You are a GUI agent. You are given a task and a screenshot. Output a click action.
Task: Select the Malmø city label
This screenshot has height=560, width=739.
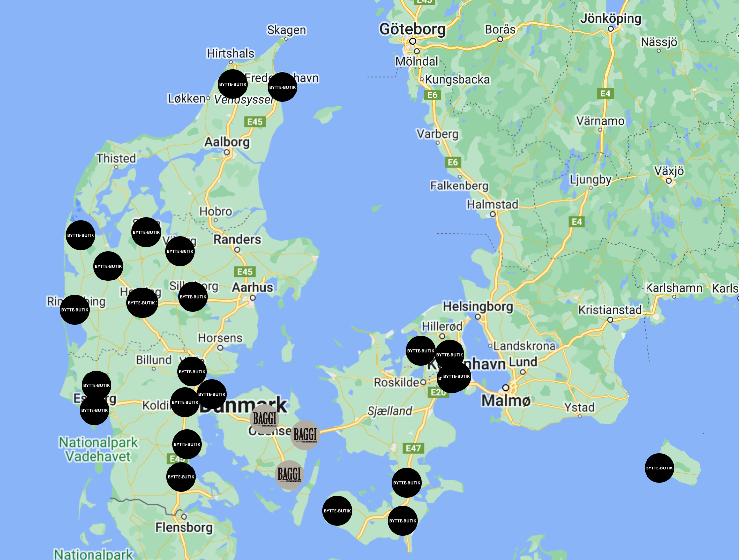[x=506, y=400]
